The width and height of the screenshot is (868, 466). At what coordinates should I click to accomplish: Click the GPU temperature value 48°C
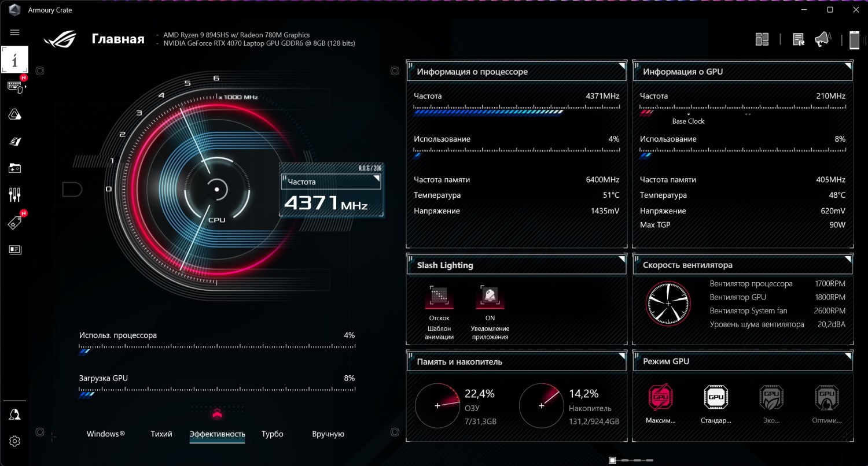(x=837, y=195)
